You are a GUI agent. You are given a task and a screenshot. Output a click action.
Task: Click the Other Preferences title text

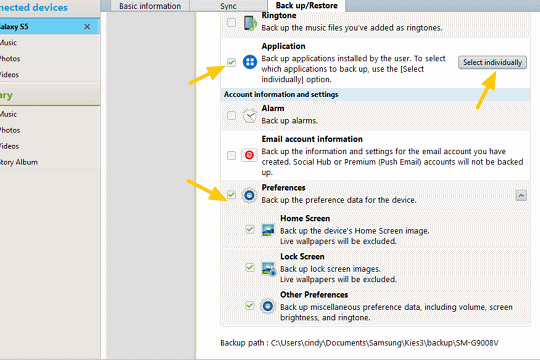point(314,295)
